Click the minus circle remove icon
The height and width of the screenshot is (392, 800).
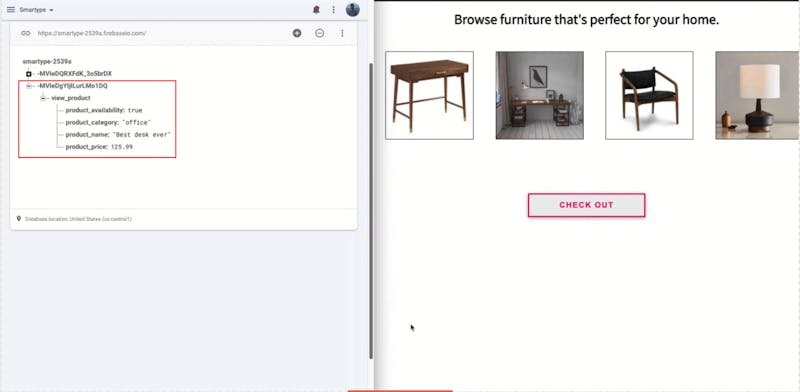point(319,33)
